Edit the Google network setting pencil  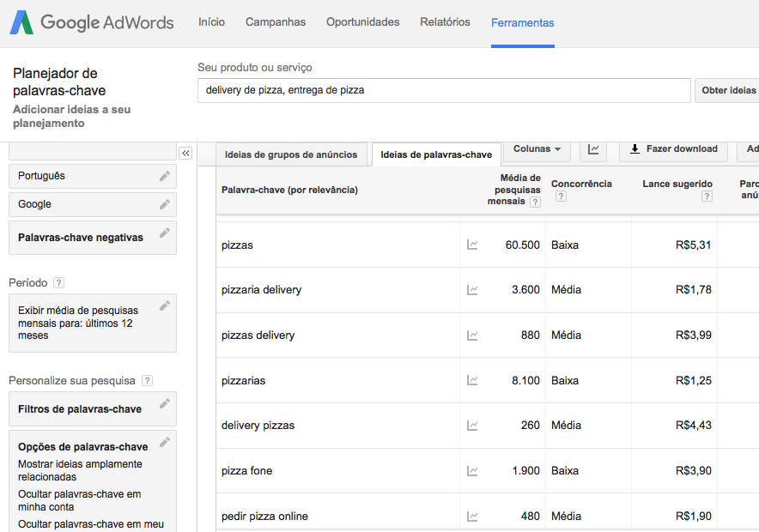(x=164, y=204)
